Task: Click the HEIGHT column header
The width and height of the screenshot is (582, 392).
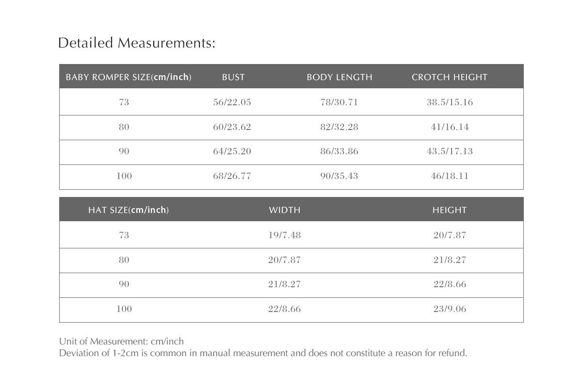Action: pyautogui.click(x=450, y=210)
